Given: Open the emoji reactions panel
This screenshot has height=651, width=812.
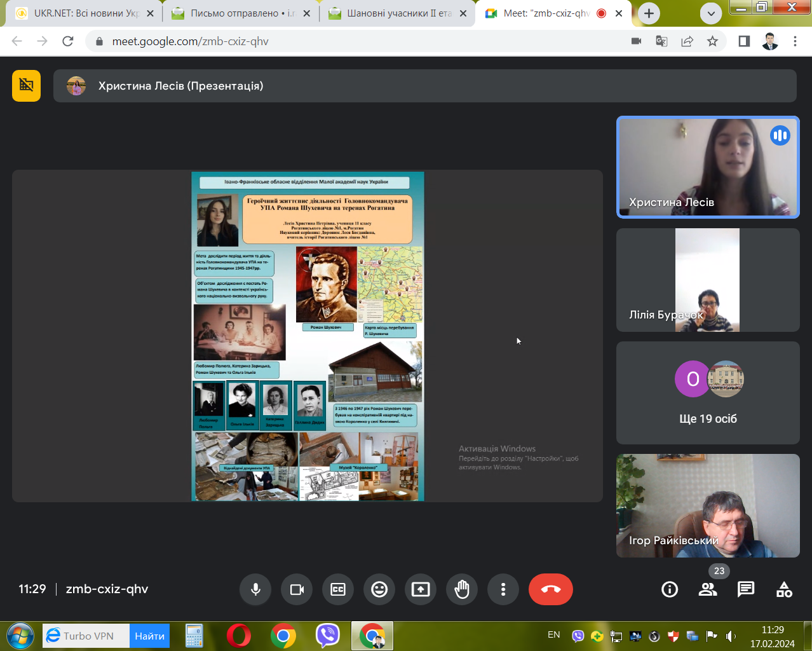Looking at the screenshot, I should (x=379, y=589).
